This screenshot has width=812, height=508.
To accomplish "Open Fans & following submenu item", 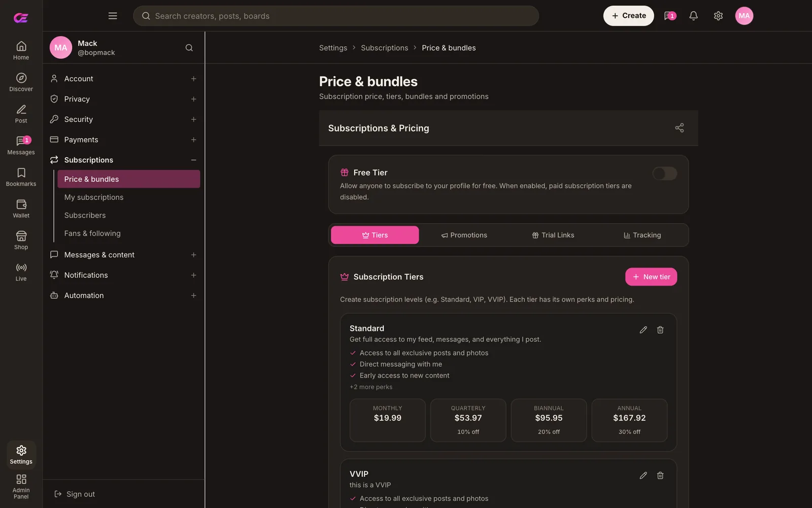I will (x=128, y=234).
